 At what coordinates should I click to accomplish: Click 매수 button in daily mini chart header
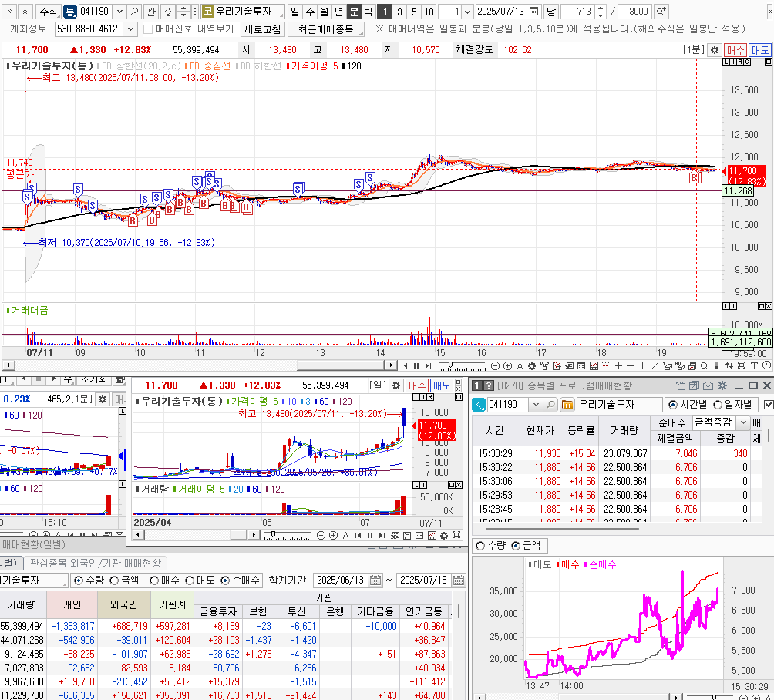point(417,385)
